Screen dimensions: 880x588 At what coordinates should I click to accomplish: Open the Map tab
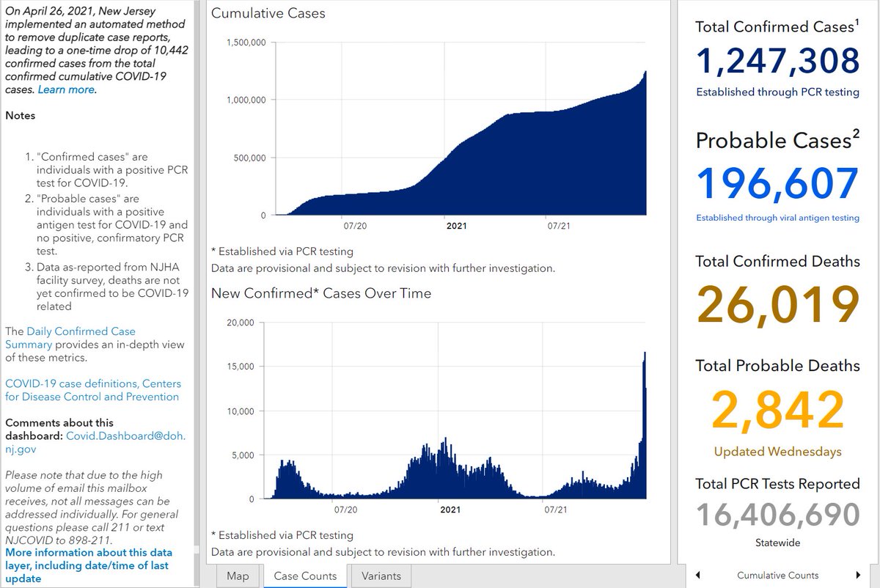click(238, 576)
